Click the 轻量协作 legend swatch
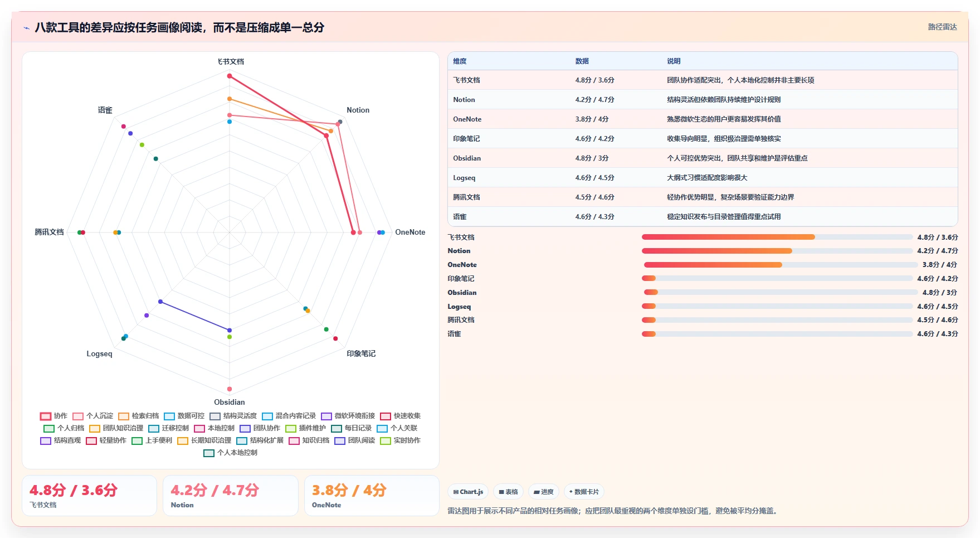Screen dimensions: 980x538 click(x=91, y=440)
